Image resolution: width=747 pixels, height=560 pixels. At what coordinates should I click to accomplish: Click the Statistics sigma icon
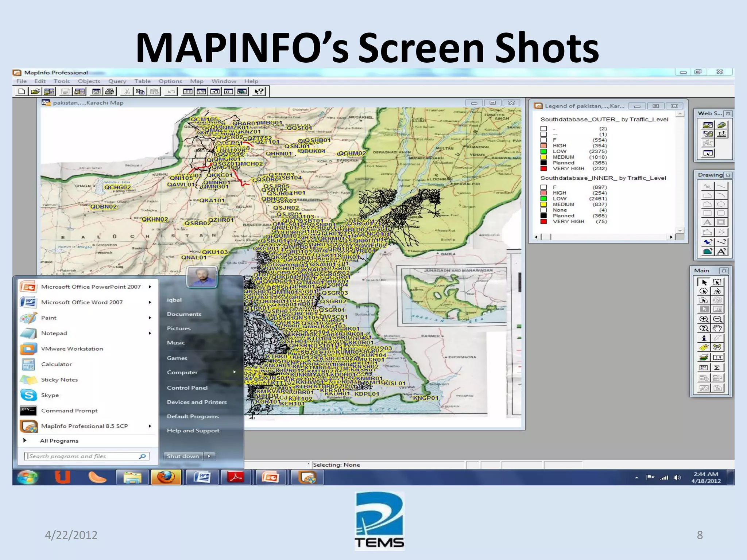[717, 367]
